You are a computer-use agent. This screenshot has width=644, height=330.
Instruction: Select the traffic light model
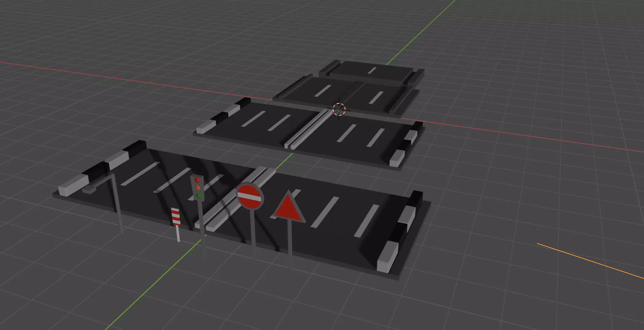pyautogui.click(x=197, y=188)
